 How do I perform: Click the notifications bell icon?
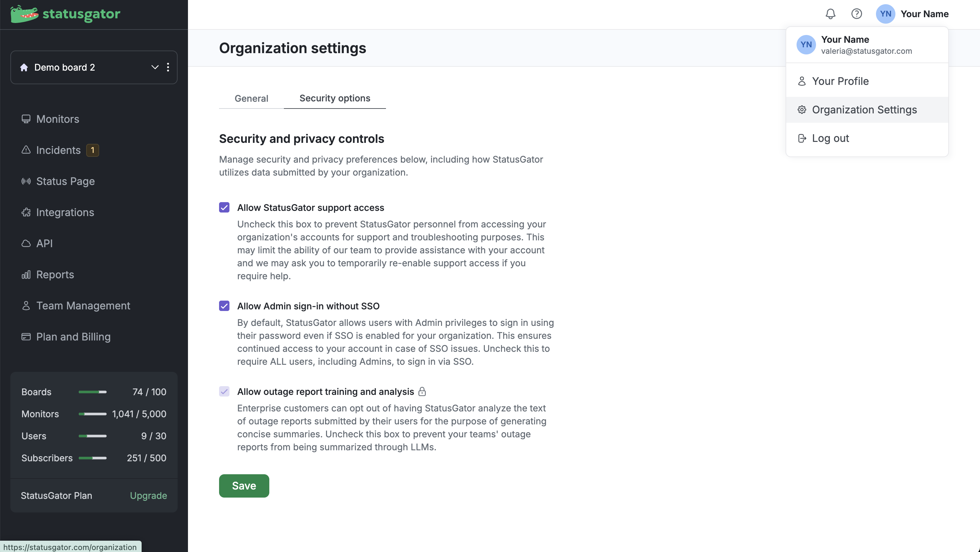coord(830,14)
